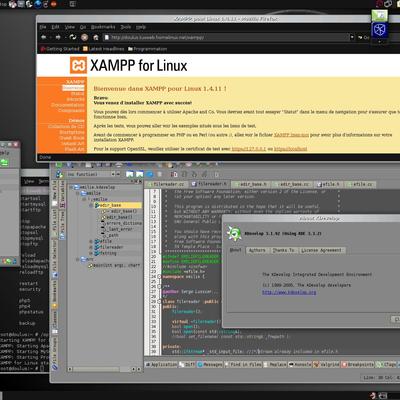The width and height of the screenshot is (400, 400).
Task: Open XAMPP-Inan.xxx link on welcome page
Action: (x=291, y=135)
